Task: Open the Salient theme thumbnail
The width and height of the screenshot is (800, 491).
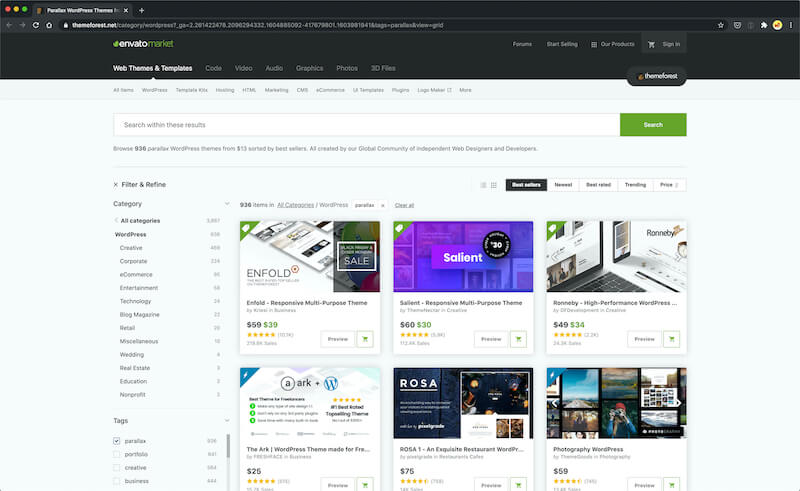Action: [463, 256]
